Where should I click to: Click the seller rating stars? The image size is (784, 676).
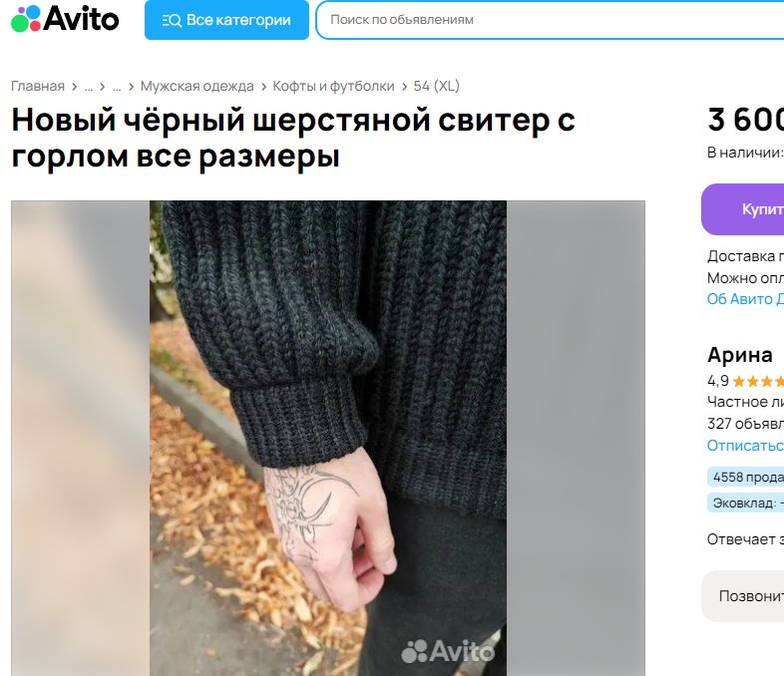pyautogui.click(x=758, y=382)
